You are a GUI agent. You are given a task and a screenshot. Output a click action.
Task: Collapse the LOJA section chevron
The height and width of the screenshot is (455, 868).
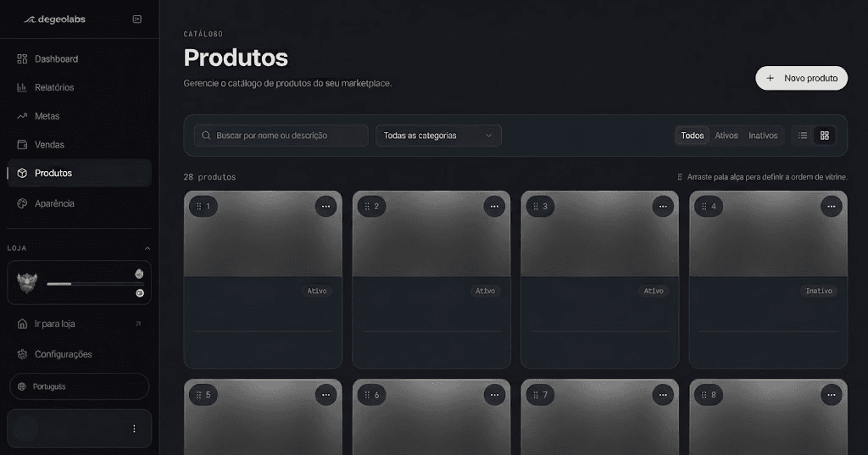[x=147, y=248]
